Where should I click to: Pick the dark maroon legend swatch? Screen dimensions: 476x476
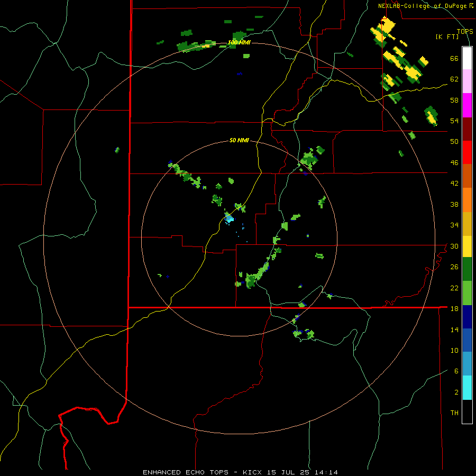click(467, 130)
